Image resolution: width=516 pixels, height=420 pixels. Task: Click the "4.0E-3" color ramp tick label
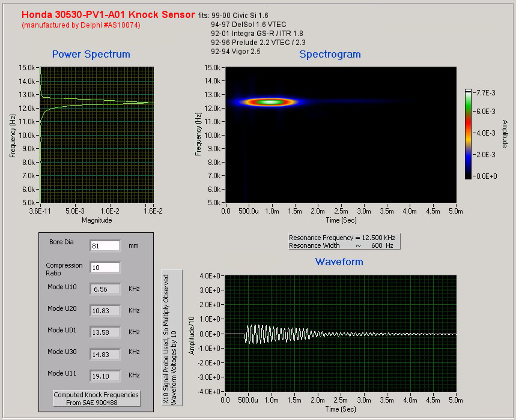tap(486, 133)
